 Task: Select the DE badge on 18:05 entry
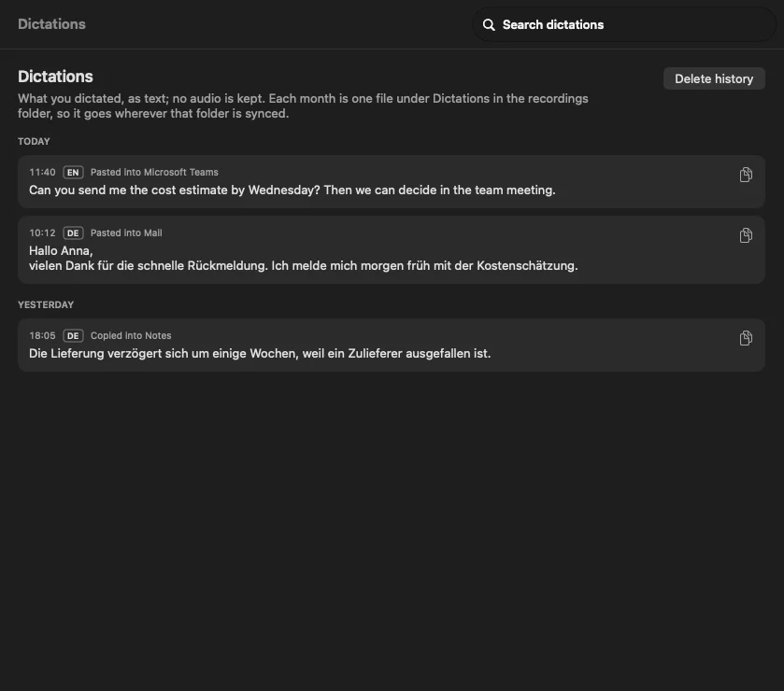(73, 336)
